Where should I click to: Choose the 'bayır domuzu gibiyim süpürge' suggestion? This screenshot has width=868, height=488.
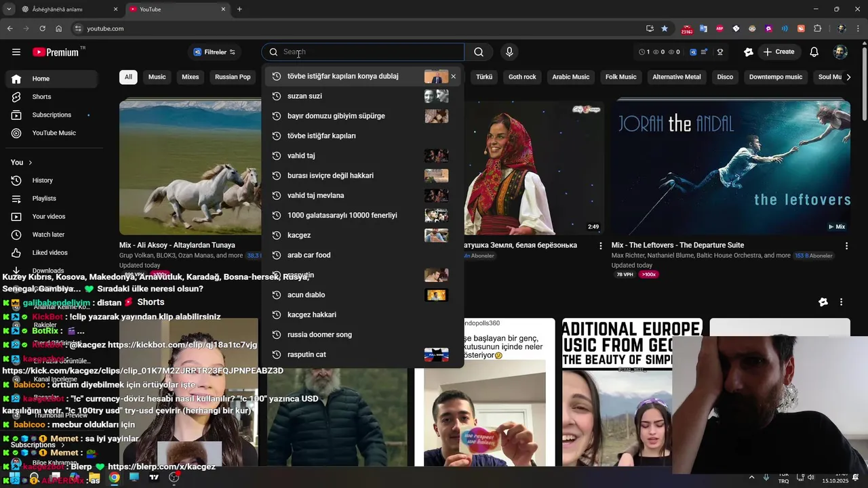(x=363, y=116)
